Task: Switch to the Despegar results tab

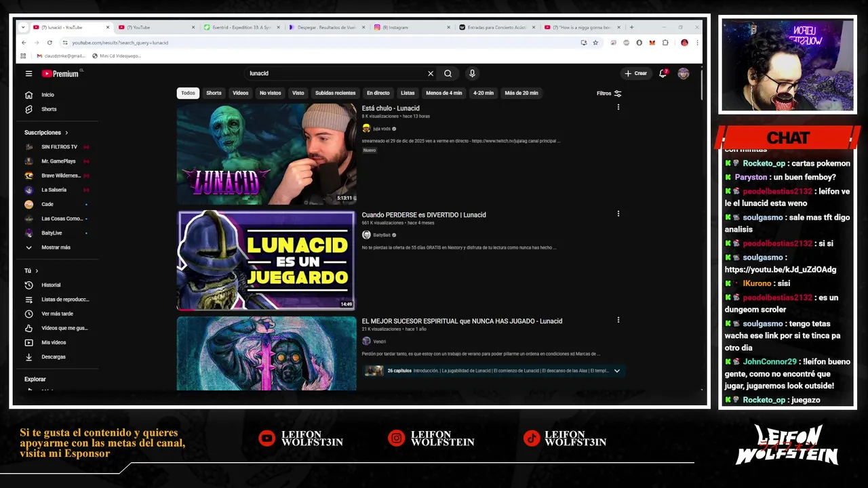Action: pos(325,27)
